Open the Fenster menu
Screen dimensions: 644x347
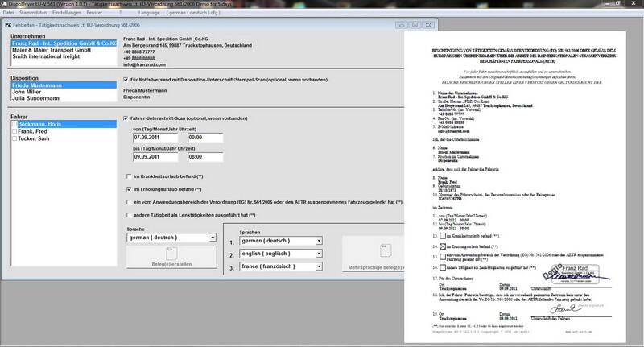(x=94, y=13)
